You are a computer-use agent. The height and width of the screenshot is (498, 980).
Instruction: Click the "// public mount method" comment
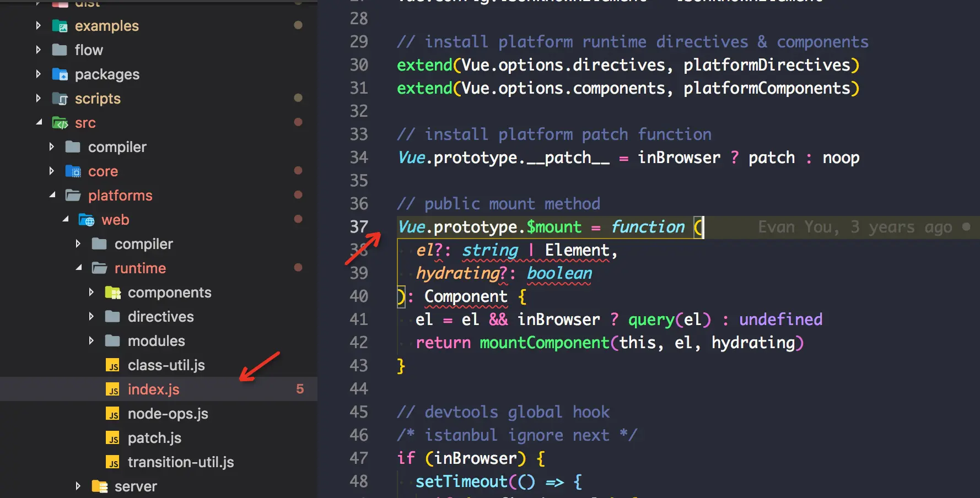tap(498, 204)
